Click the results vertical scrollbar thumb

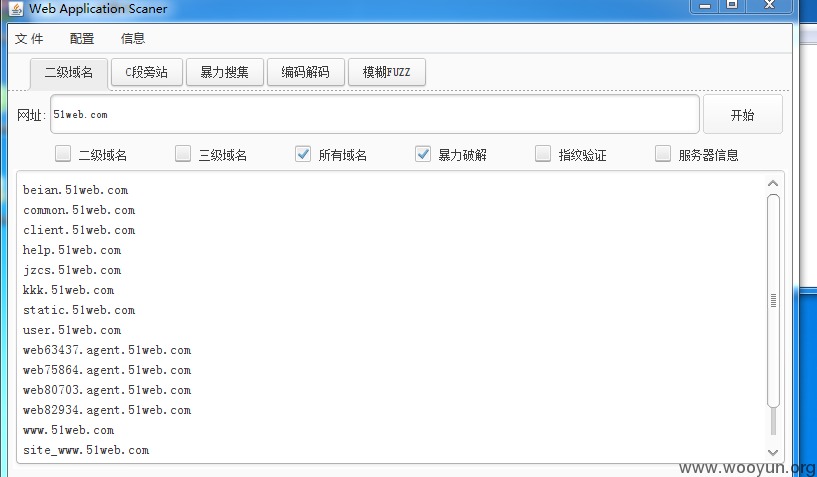pos(773,300)
